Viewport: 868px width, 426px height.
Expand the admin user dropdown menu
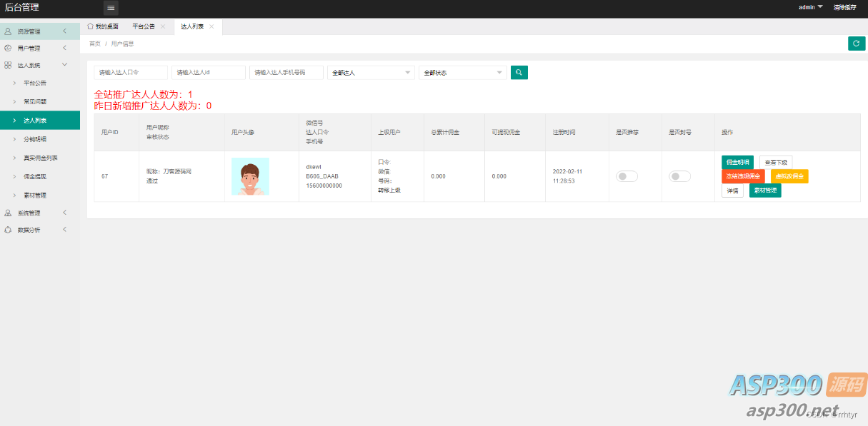(810, 7)
